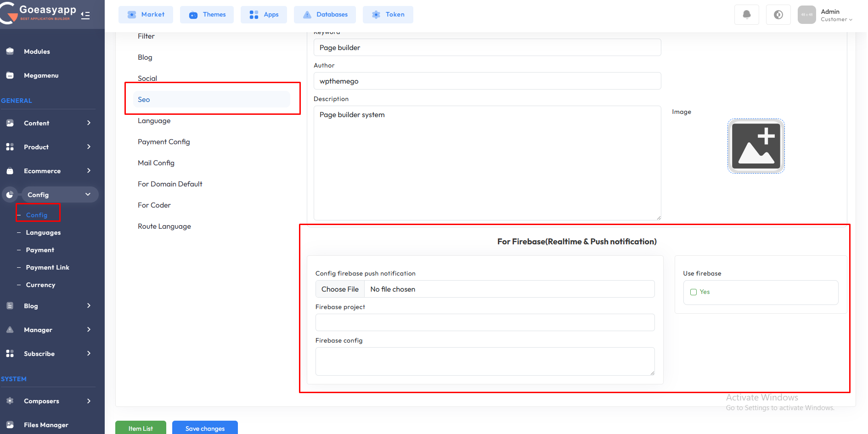Screen dimensions: 868x434
Task: Click the Admin avatar picture
Action: [x=806, y=15]
